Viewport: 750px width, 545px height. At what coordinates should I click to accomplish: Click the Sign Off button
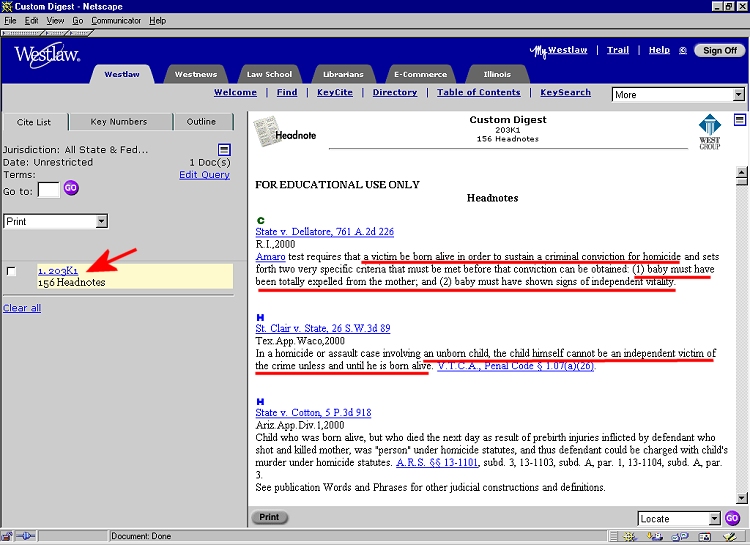pos(719,50)
